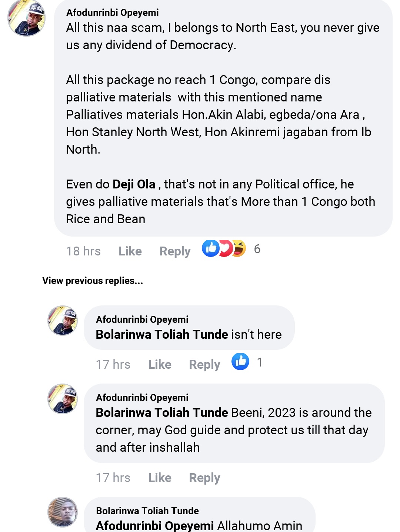
Task: Click thumbs-up reaction on "isn't here" reply
Action: [x=240, y=362]
